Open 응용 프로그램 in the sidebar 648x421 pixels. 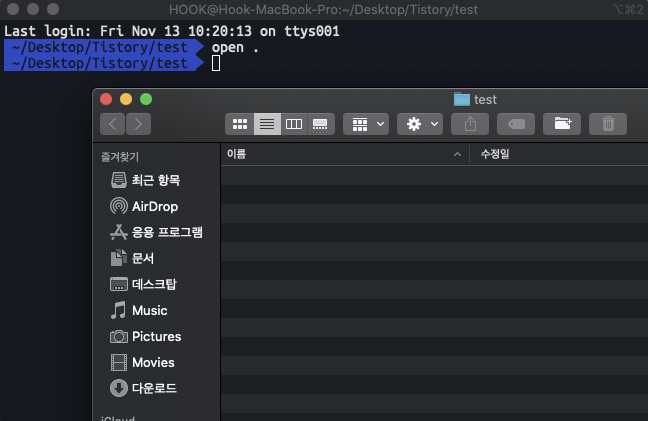pyautogui.click(x=156, y=232)
